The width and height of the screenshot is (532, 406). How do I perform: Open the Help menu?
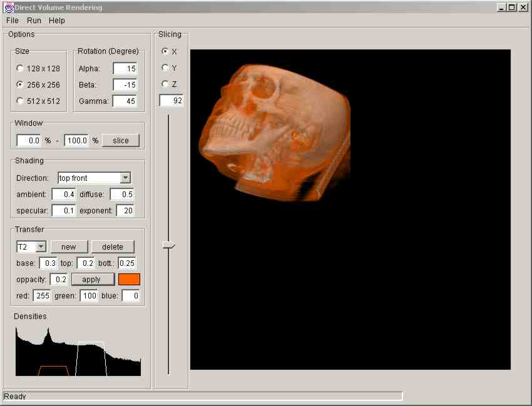click(57, 21)
